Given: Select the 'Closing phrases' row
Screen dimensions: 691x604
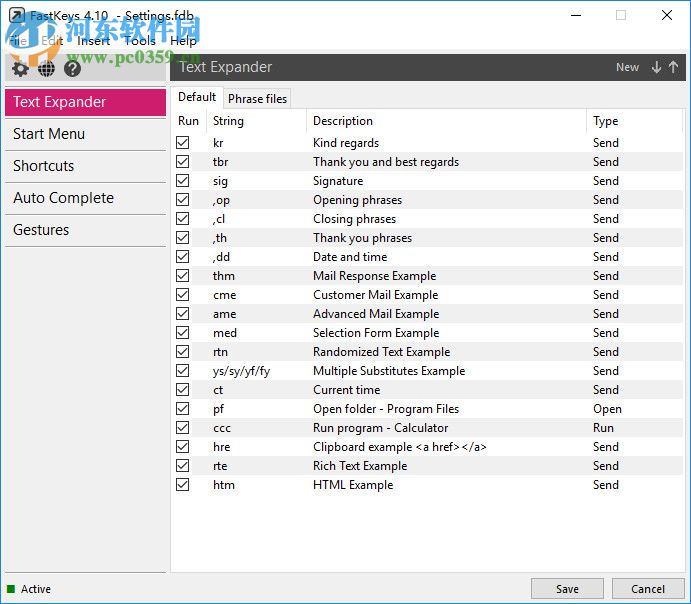Looking at the screenshot, I should click(x=427, y=219).
